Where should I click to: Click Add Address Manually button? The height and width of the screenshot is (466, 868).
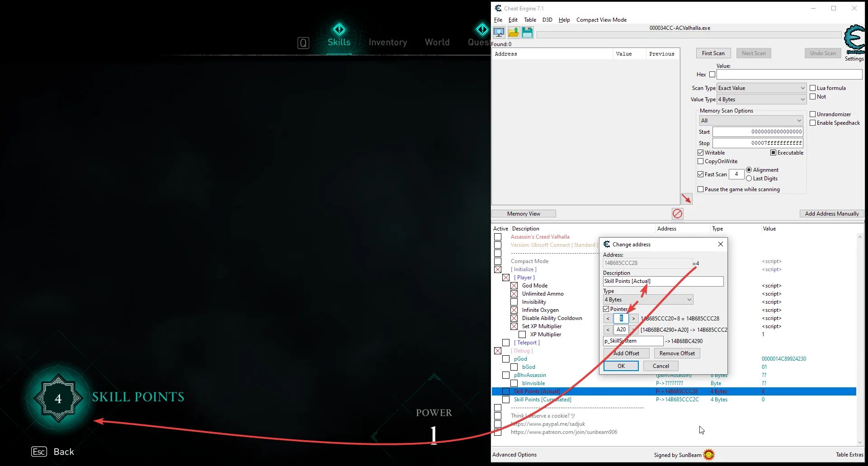coord(832,214)
